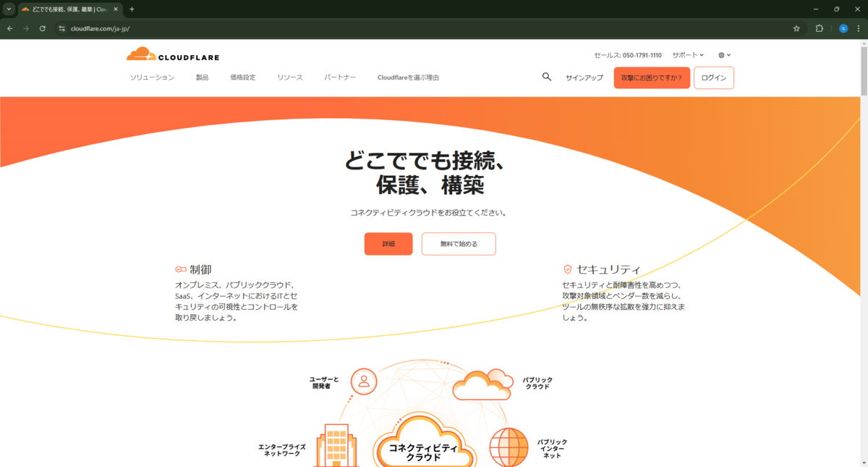Open the リソース menu
This screenshot has height=467, width=868.
(x=290, y=77)
